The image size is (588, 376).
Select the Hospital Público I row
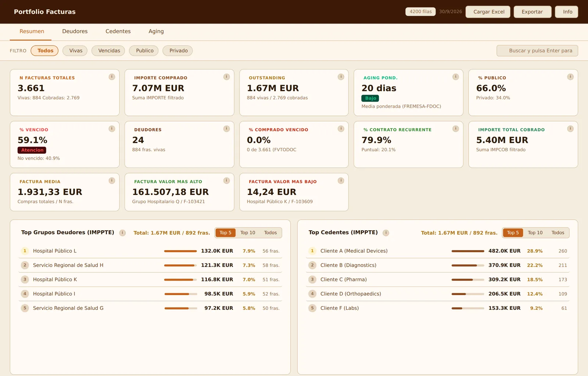click(x=150, y=294)
